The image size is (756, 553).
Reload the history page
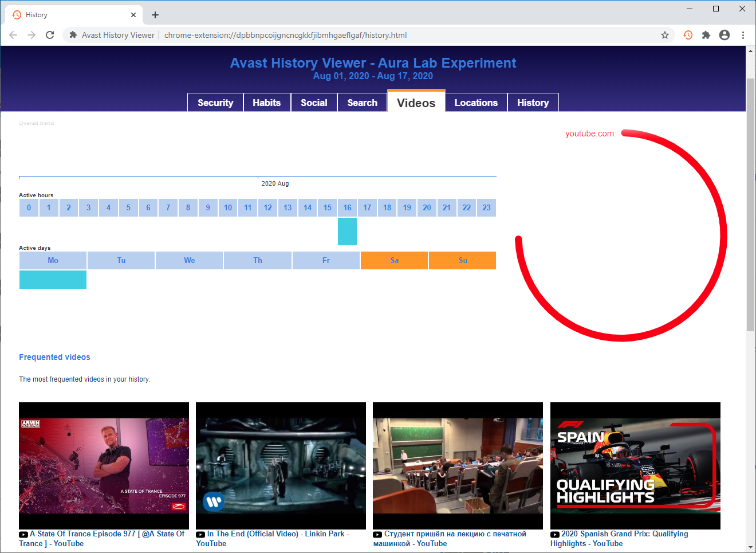tap(50, 35)
